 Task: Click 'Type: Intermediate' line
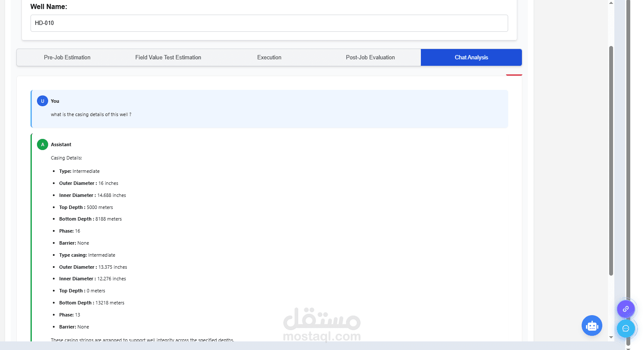pyautogui.click(x=79, y=171)
